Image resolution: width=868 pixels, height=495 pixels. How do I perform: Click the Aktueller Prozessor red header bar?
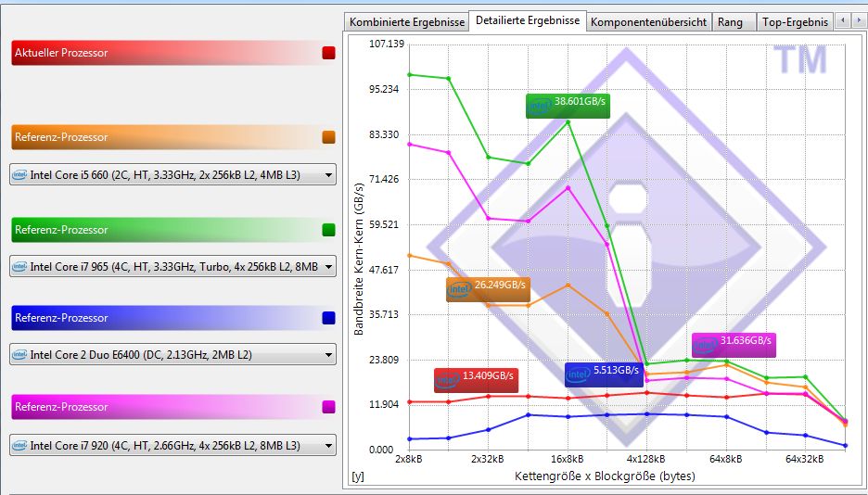point(173,53)
